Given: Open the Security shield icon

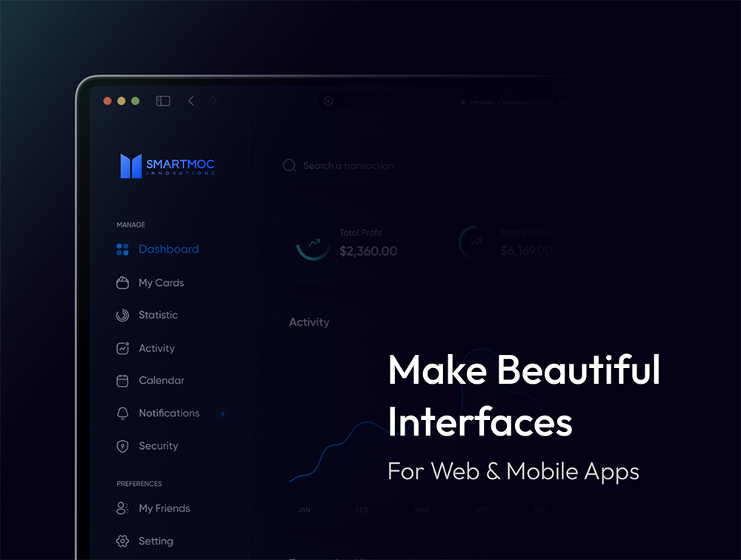Looking at the screenshot, I should pos(123,446).
